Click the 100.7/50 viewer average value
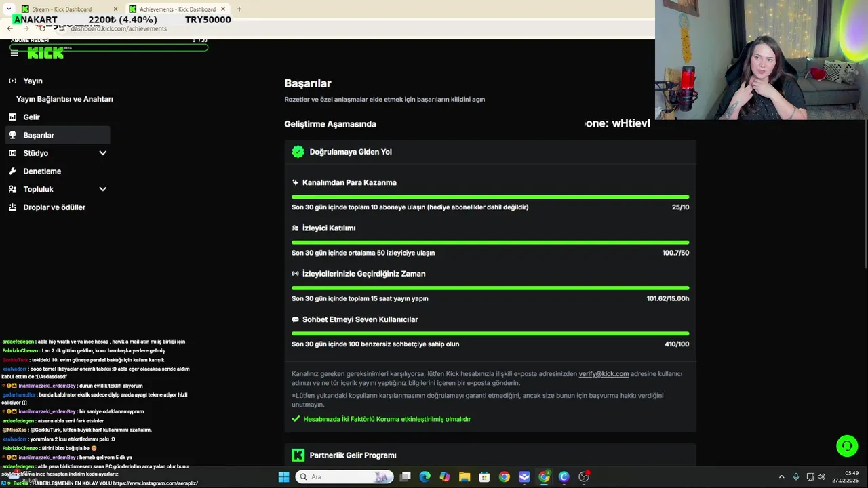Screen dimensions: 868x488 click(x=675, y=253)
